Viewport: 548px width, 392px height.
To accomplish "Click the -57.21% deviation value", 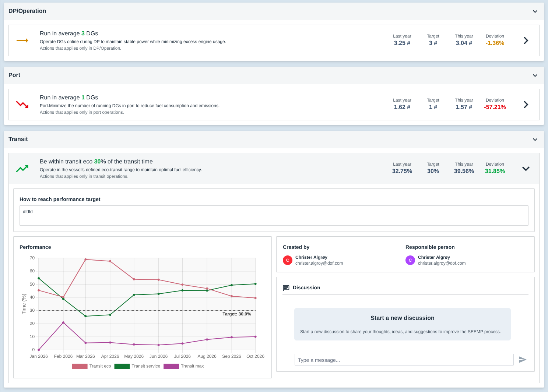I will click(495, 107).
